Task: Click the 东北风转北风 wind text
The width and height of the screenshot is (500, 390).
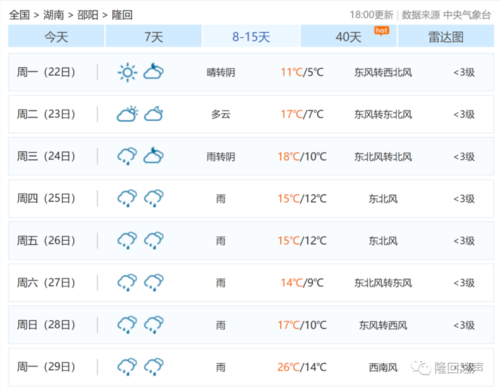Action: coord(383,157)
